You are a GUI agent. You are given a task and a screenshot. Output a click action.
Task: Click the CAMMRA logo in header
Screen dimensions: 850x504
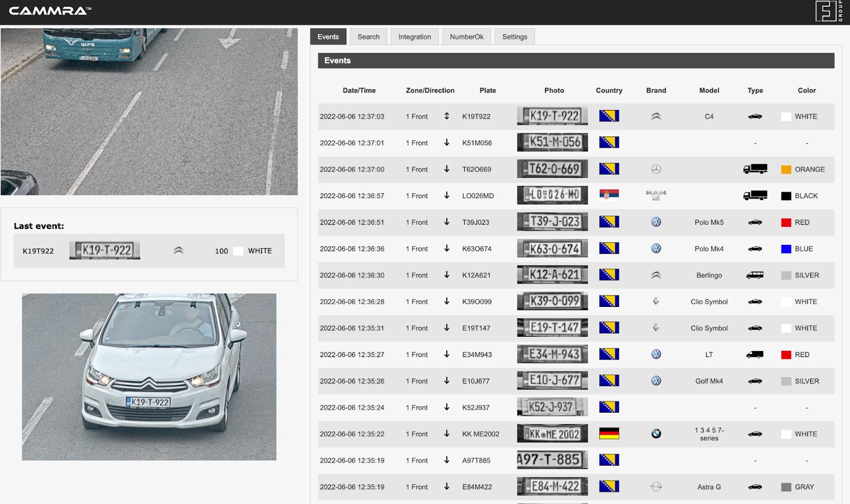[50, 11]
